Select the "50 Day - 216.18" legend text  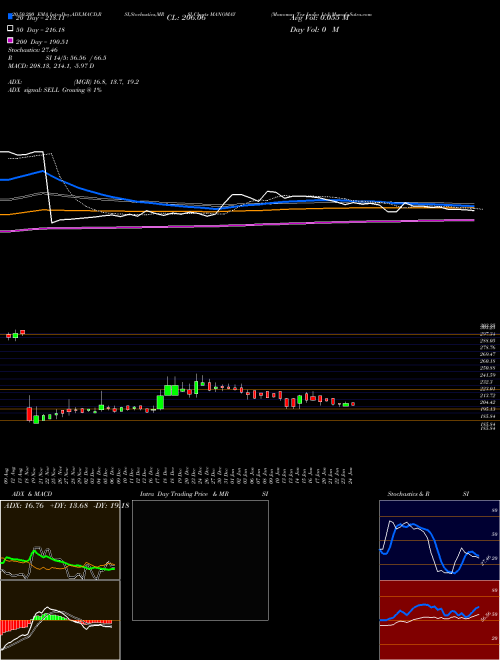pos(41,30)
